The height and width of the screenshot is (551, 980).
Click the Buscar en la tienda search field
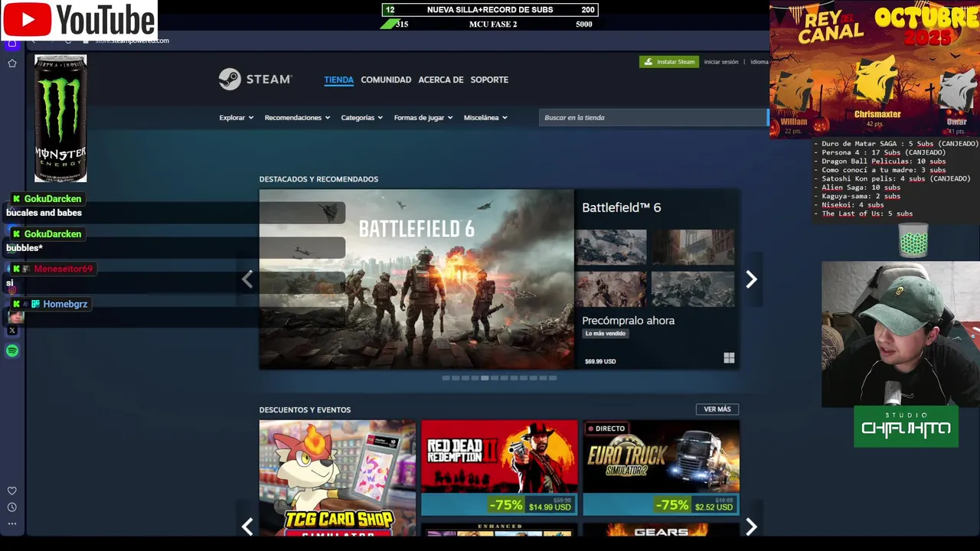point(653,118)
